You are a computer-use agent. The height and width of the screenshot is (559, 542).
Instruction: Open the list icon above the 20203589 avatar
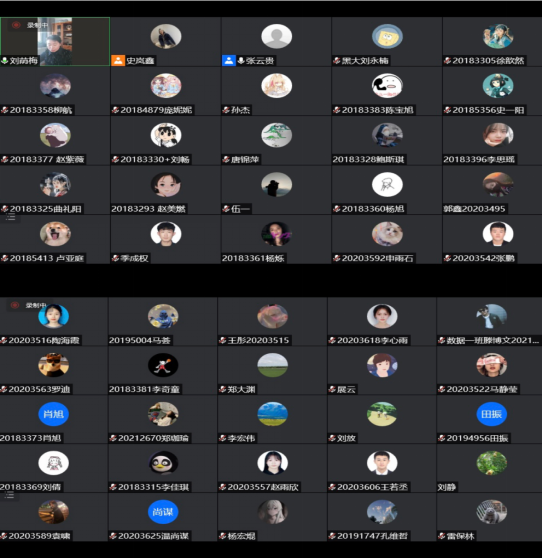[x=9, y=495]
